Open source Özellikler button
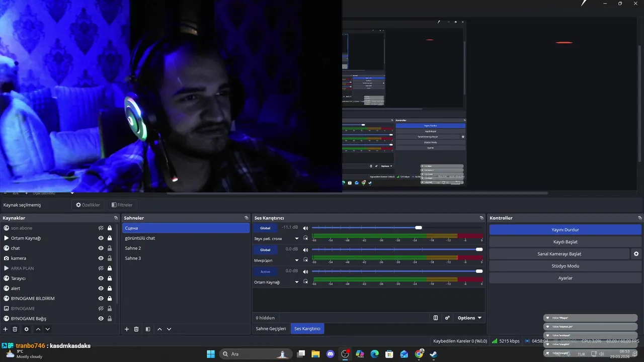 [88, 205]
